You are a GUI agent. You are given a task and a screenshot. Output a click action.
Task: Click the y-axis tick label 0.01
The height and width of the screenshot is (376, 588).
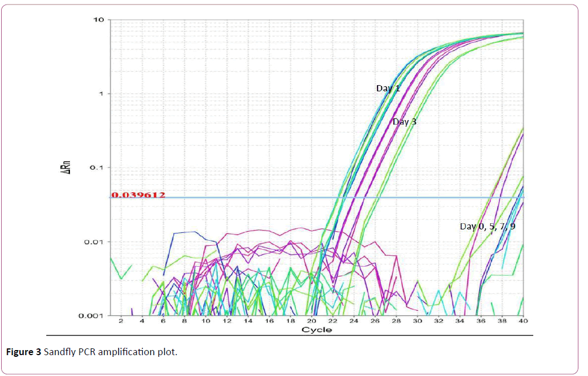pos(95,242)
